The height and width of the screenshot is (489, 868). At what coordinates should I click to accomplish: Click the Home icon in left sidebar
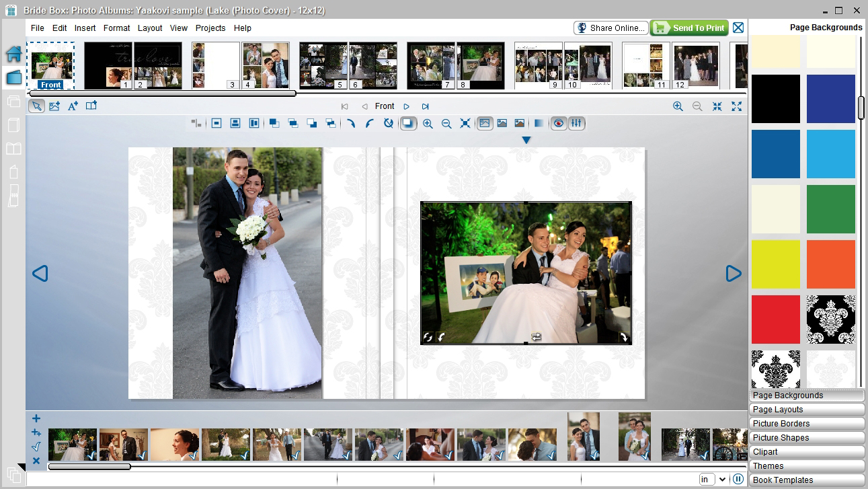[x=13, y=54]
